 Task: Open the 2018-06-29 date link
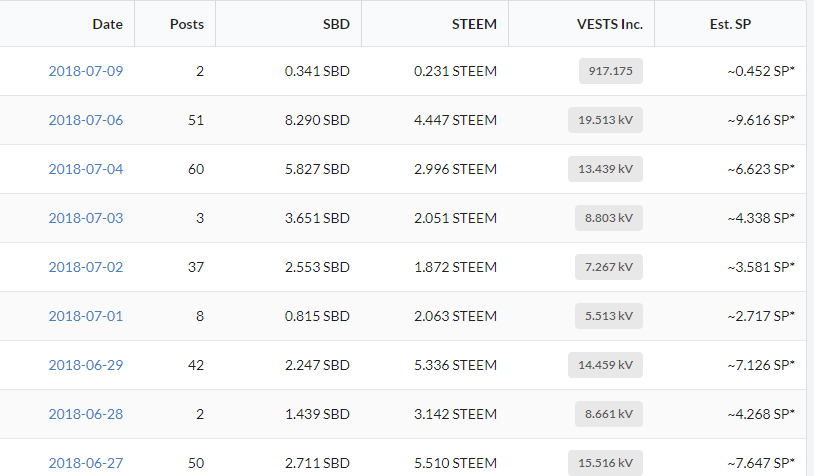coord(86,365)
